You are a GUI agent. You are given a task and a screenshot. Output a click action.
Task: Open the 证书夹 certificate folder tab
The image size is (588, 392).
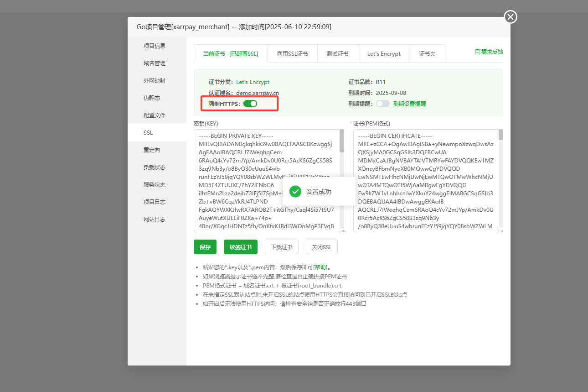point(427,53)
